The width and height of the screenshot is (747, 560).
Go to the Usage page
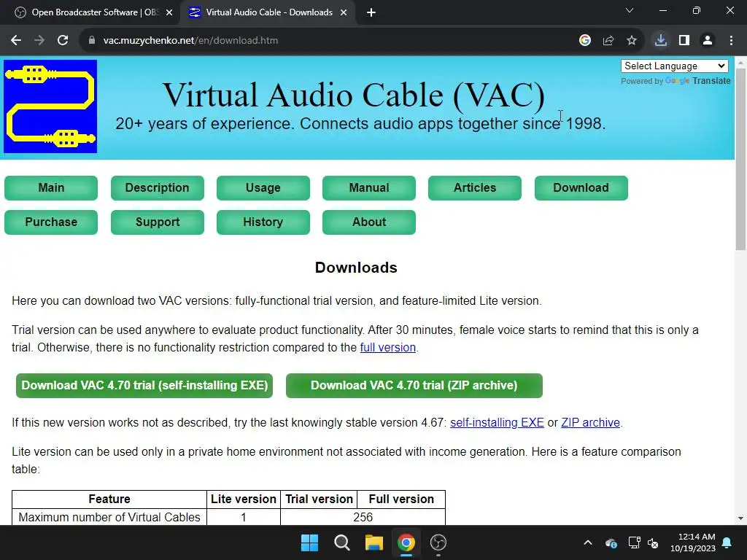(263, 187)
